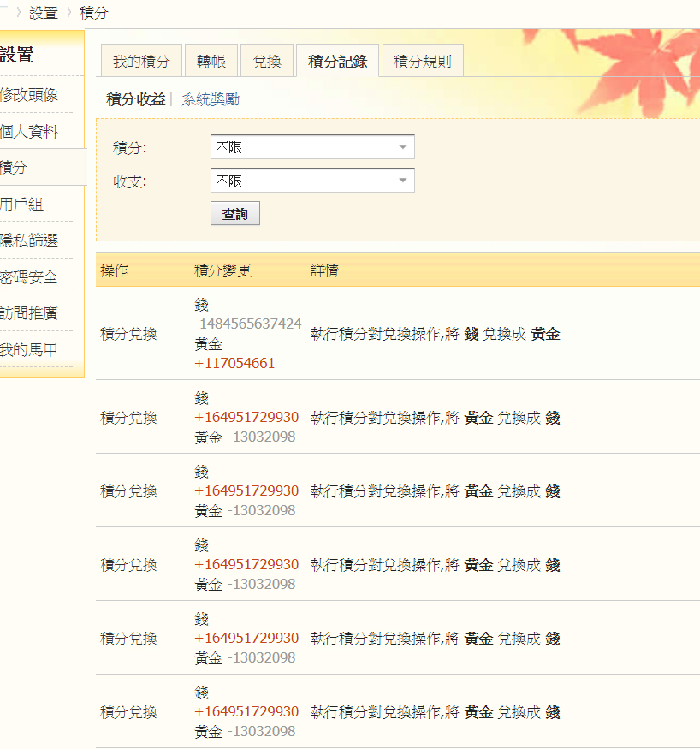Expand the 積分 type dropdown
The height and width of the screenshot is (749, 700).
tap(312, 147)
